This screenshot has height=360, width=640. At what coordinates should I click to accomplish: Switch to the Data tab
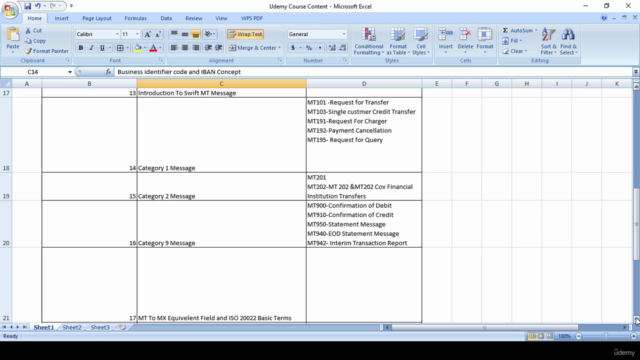[x=166, y=18]
